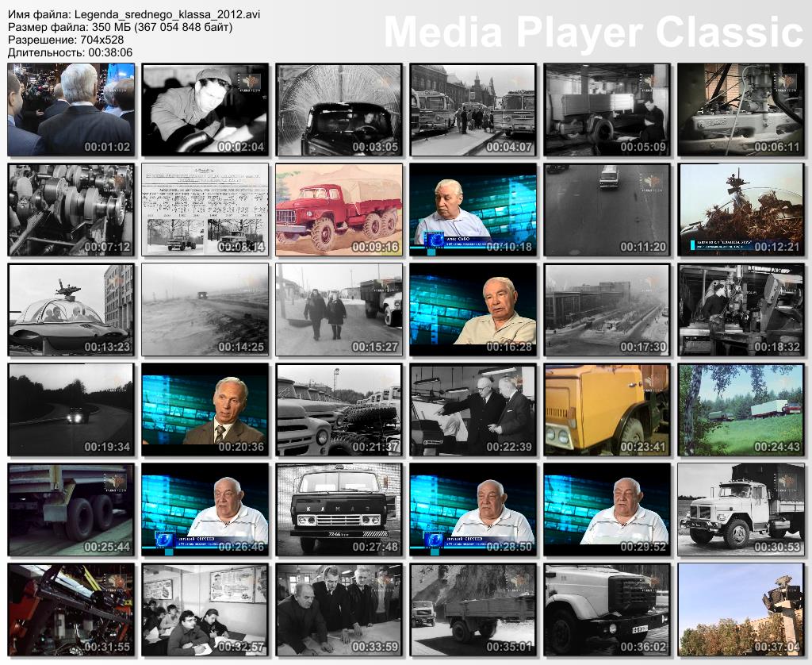Select the night headlights frame at 00:19:34
The image size is (812, 665).
71,410
